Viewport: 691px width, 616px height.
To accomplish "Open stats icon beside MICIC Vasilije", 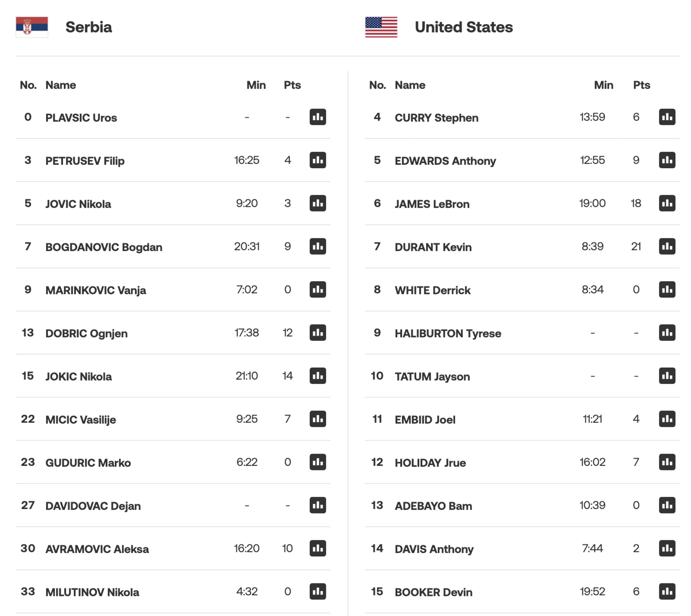I will 317,419.
